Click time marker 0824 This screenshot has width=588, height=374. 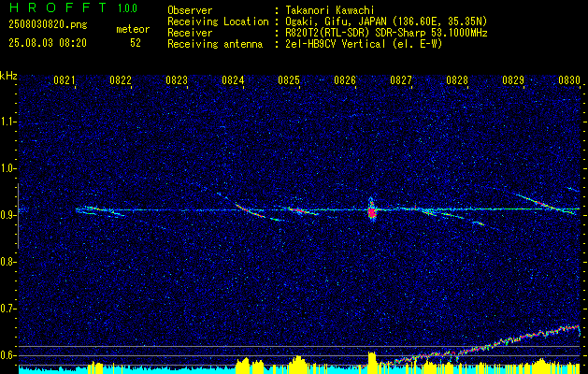pos(233,80)
